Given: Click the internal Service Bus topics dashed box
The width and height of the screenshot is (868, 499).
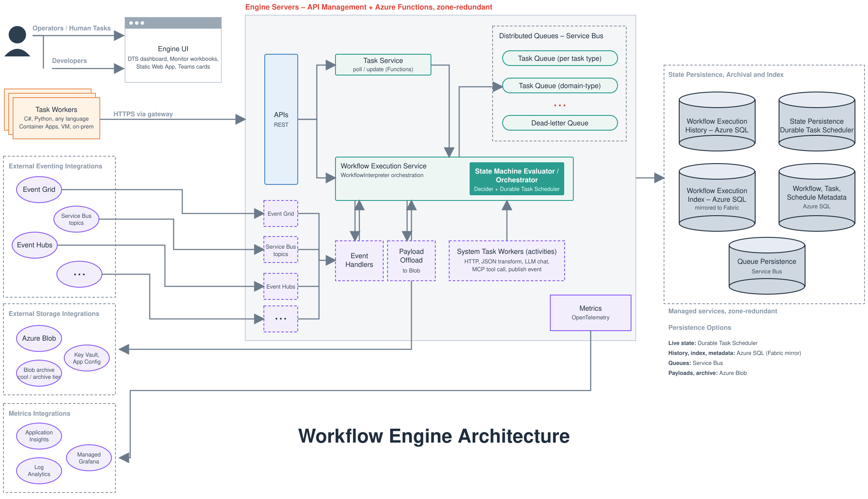Looking at the screenshot, I should [281, 249].
